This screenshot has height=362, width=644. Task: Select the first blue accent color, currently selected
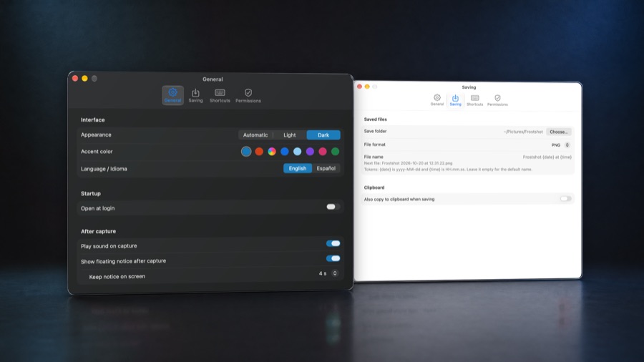coord(246,152)
